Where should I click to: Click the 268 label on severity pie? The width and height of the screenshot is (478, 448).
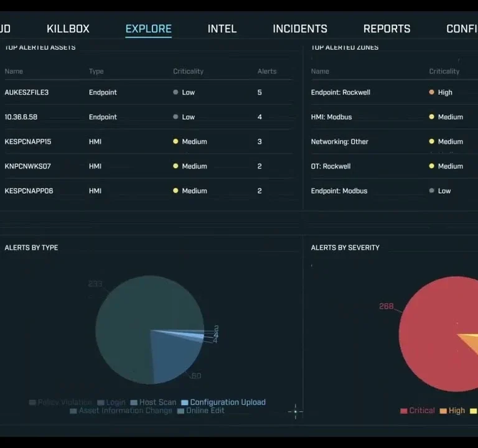[387, 306]
